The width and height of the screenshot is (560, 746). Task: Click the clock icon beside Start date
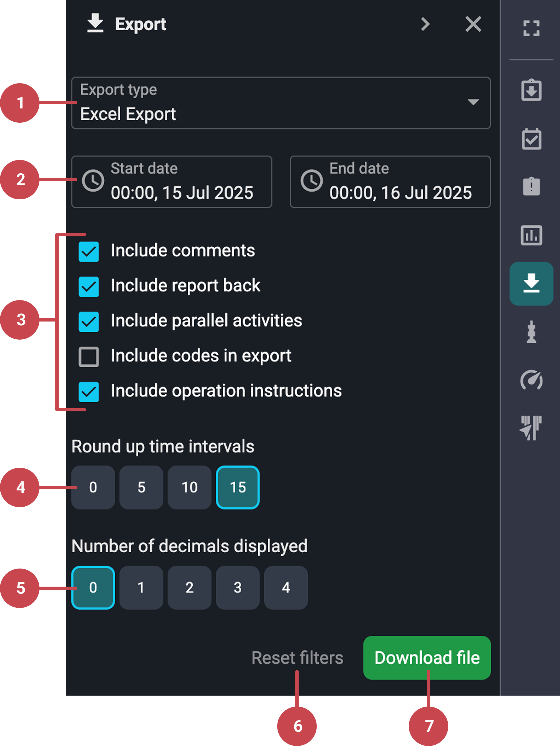click(x=93, y=181)
